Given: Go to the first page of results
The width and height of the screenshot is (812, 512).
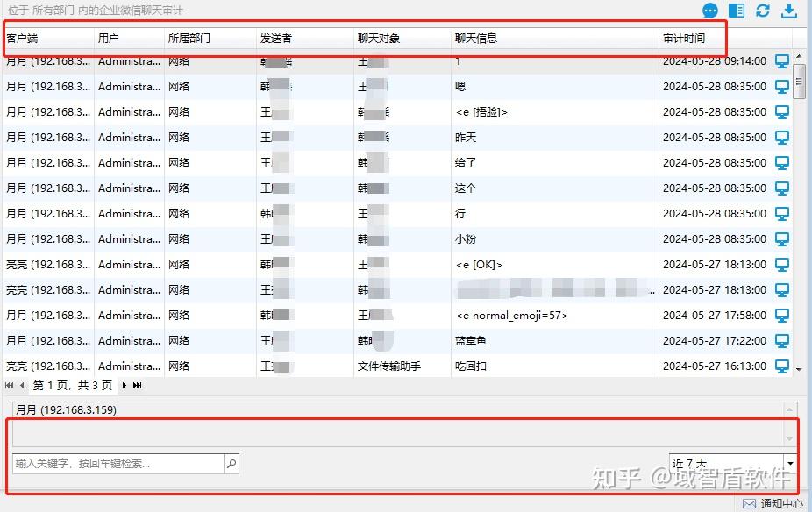Looking at the screenshot, I should pyautogui.click(x=10, y=385).
